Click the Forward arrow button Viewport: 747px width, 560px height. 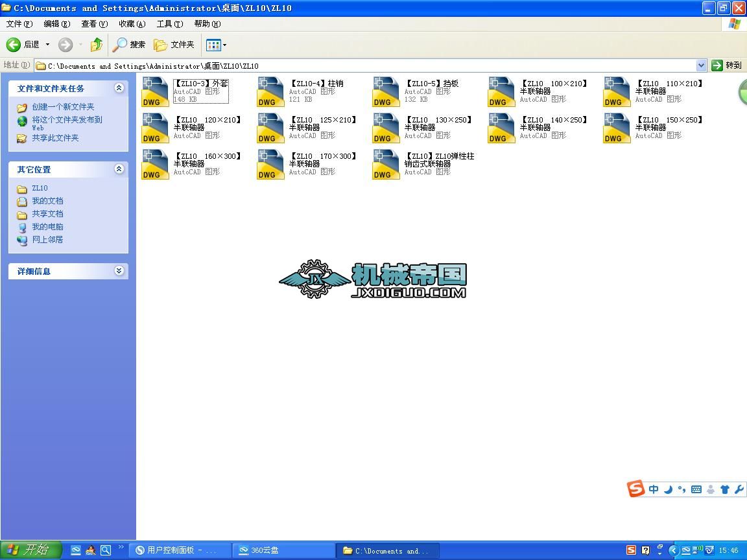coord(65,45)
